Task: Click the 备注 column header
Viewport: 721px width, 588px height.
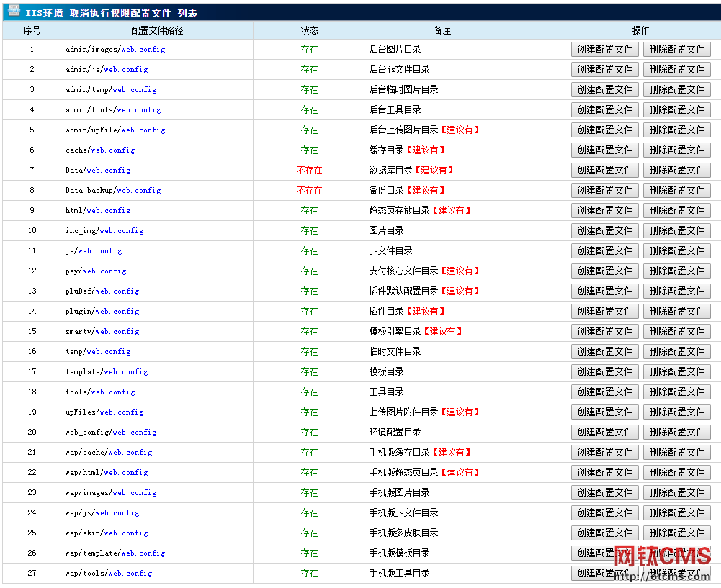Action: coord(442,30)
